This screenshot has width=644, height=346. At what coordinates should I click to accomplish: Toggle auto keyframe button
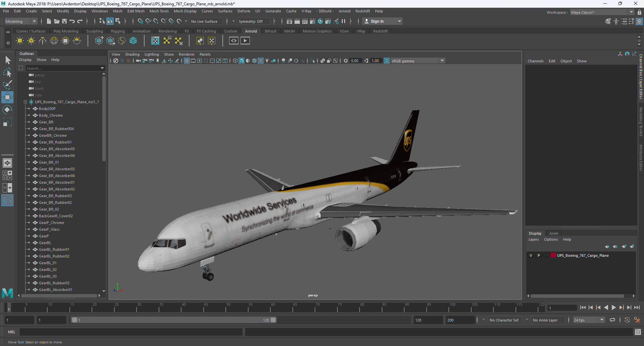tap(627, 320)
